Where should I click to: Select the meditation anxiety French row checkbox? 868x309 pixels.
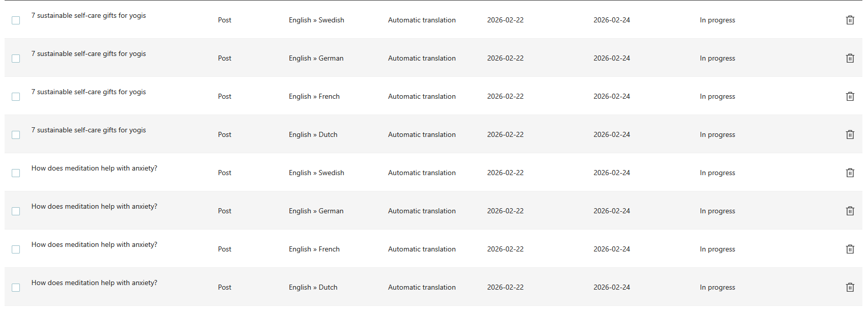[16, 249]
